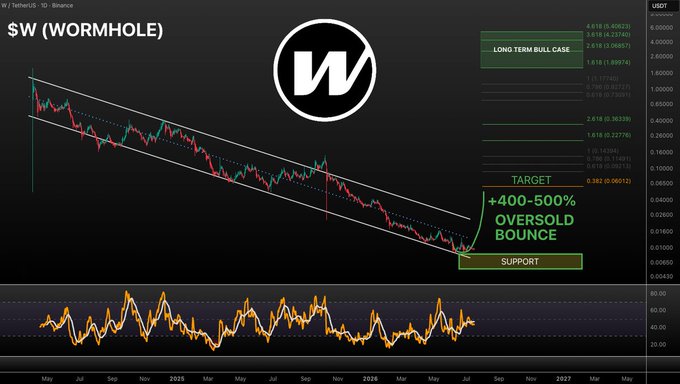Click the 0.10000 price axis label

[661, 168]
